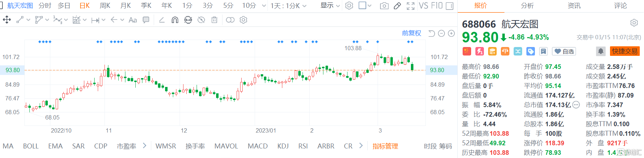Hide all drawings with eye icon
This screenshot has width=644, height=158.
(x=201, y=20)
